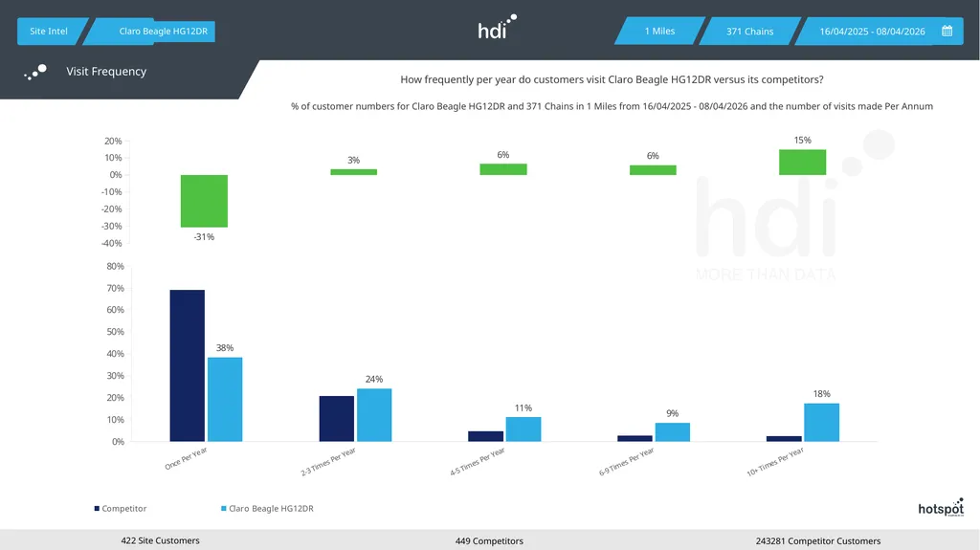This screenshot has width=980, height=550.
Task: Click the hotspot logo at bottom right
Action: point(941,508)
